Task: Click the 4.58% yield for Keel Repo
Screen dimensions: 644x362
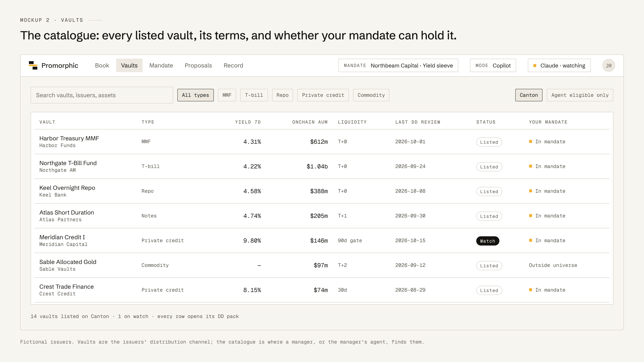Action: click(x=252, y=191)
